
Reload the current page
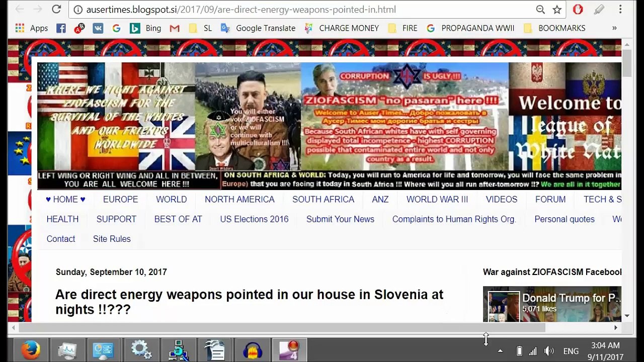[x=56, y=10]
